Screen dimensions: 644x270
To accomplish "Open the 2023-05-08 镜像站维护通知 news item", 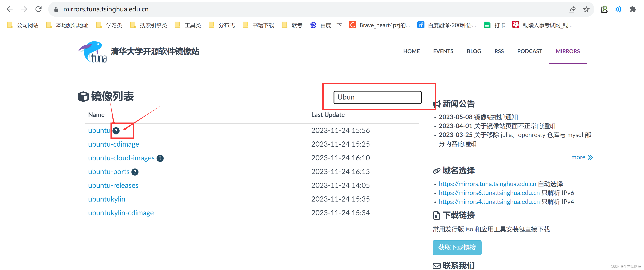I will tap(478, 117).
